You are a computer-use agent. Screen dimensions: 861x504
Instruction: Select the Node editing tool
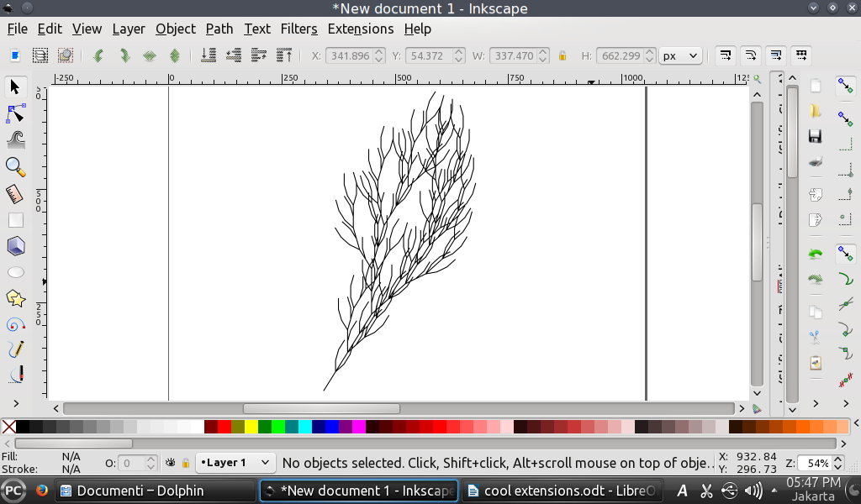tap(15, 113)
